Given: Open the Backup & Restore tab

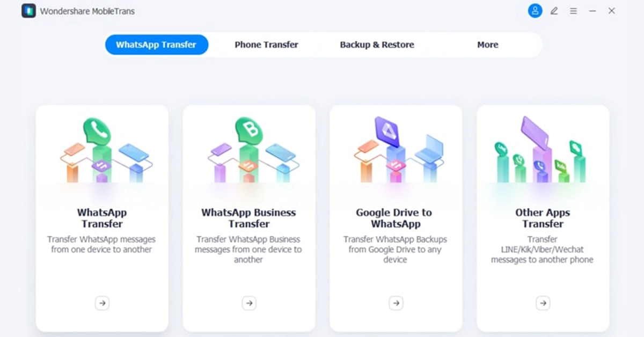Looking at the screenshot, I should 377,45.
